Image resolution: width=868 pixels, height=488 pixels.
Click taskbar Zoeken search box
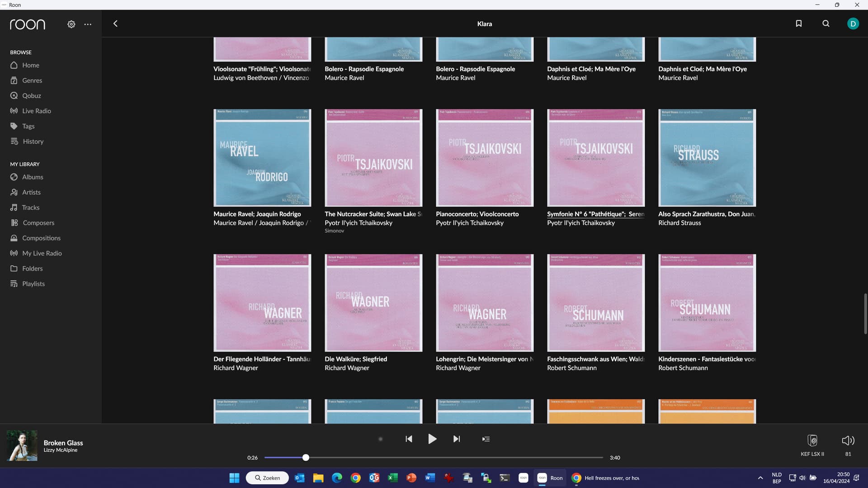point(267,478)
